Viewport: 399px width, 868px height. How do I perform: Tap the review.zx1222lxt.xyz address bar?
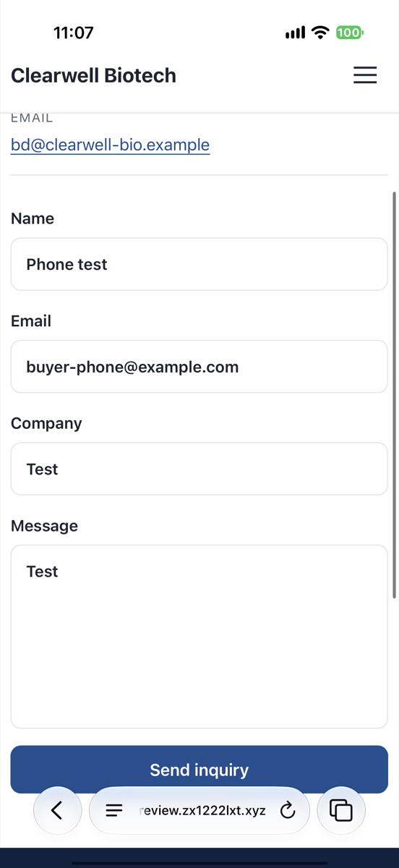[x=199, y=811]
